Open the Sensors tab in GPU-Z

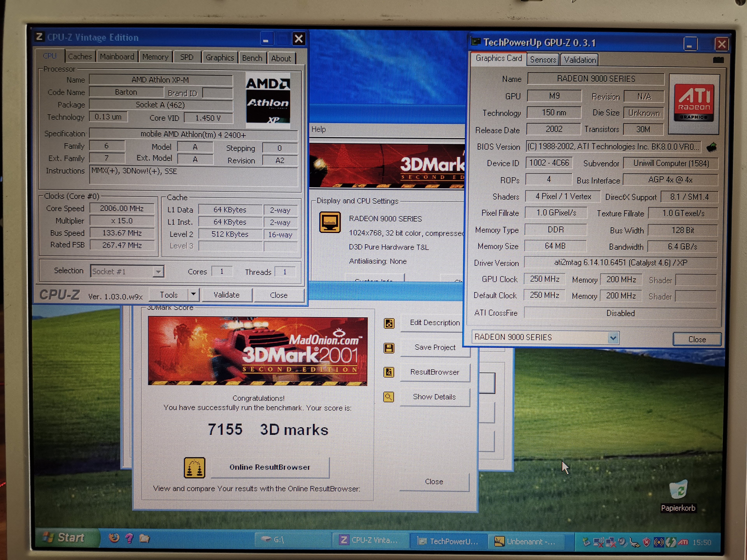543,60
